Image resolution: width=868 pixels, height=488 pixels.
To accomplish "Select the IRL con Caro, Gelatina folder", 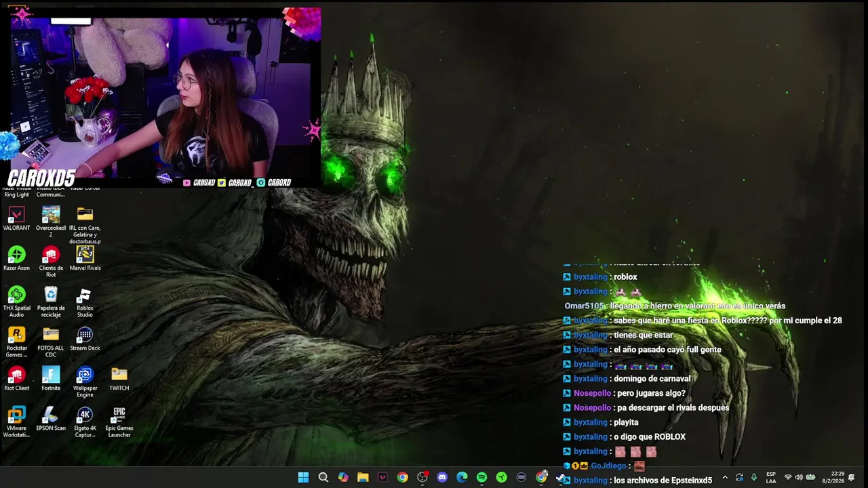I will point(85,225).
